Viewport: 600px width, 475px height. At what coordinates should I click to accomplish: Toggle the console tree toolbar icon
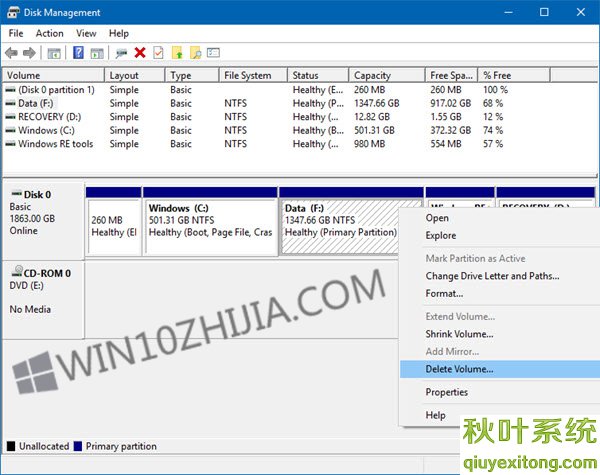[x=54, y=53]
